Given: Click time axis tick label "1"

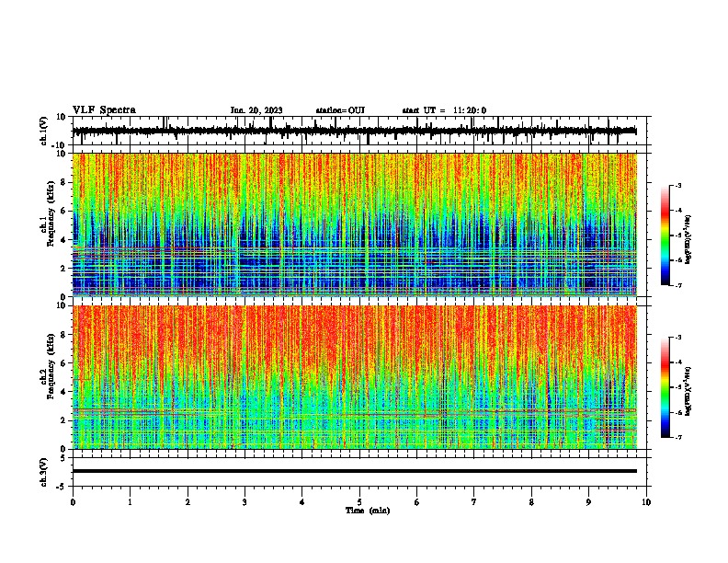Looking at the screenshot, I should [130, 502].
